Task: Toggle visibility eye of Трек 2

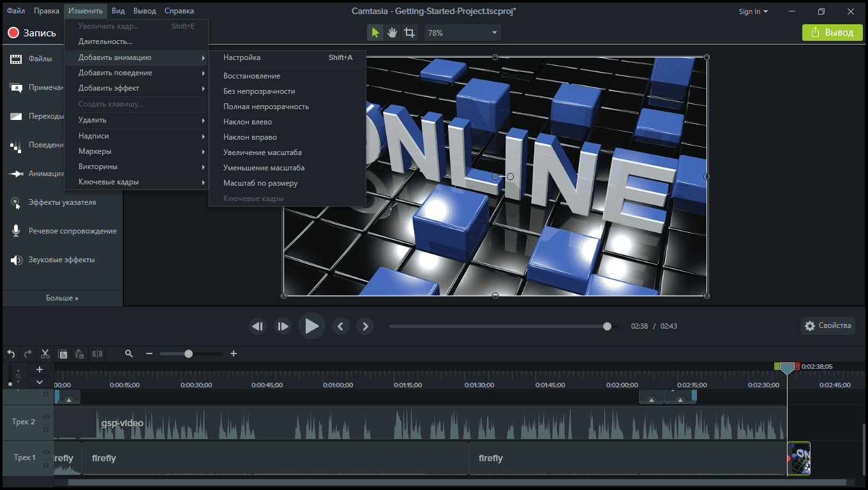Action: click(46, 417)
